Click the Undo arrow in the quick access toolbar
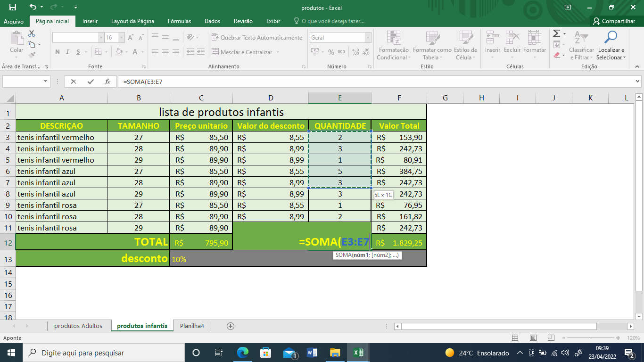Screen dimensions: 644x362 coord(33,7)
